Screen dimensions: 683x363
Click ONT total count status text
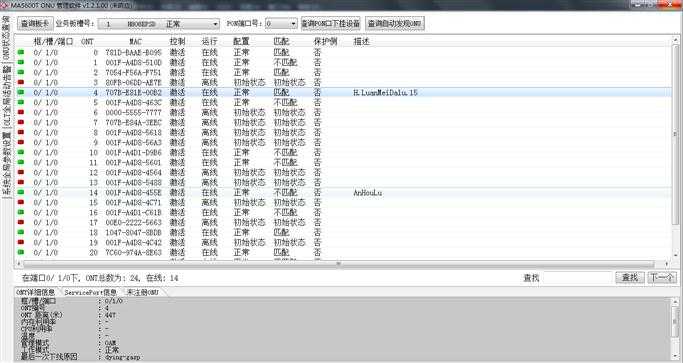tap(100, 278)
